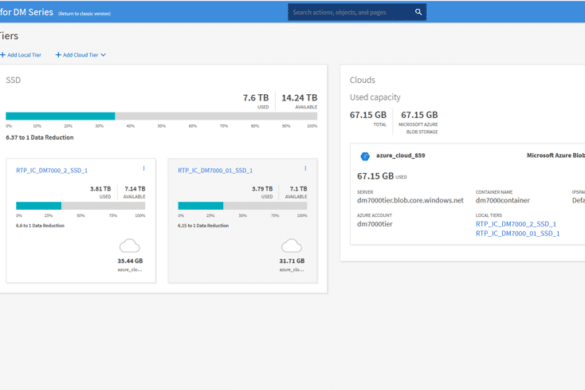Click the RTP_IC_DM7000_01_SSD_1 usage bar
Viewport: 585px width, 390px height.
[x=243, y=206]
